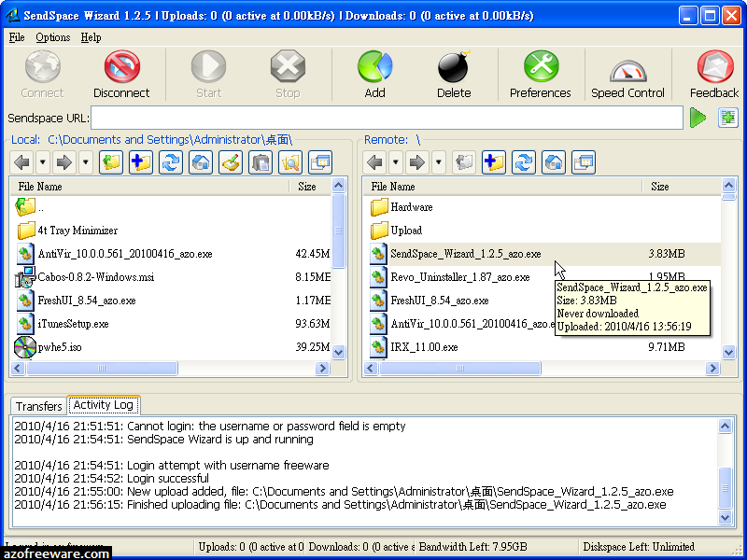
Task: Go back in Local pane
Action: [x=21, y=162]
